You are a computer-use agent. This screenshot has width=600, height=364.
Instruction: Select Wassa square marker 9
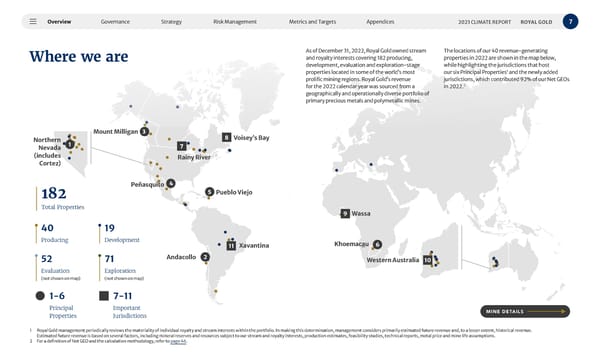click(345, 213)
